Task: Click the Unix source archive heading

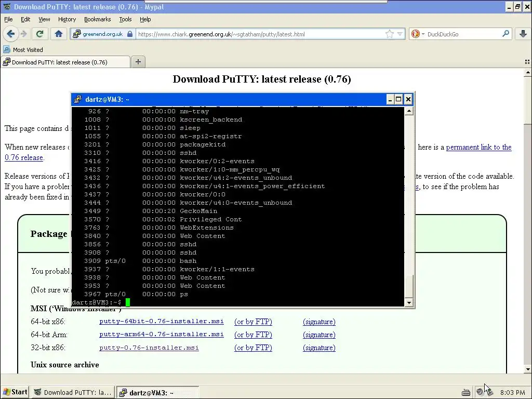Action: [65, 365]
